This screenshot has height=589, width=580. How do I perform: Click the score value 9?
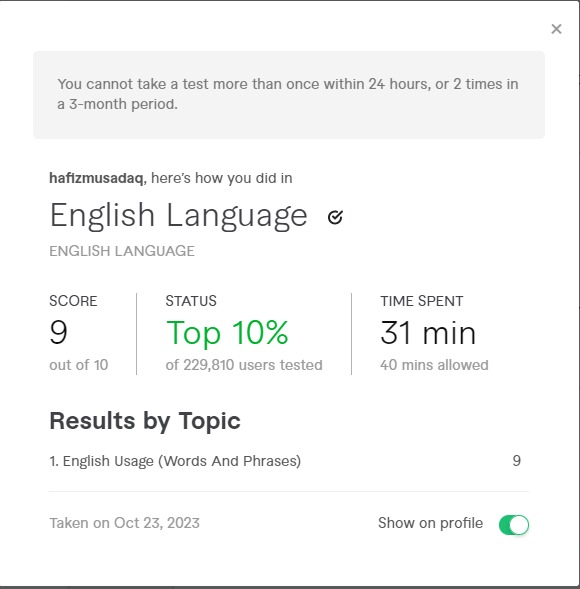pos(59,332)
